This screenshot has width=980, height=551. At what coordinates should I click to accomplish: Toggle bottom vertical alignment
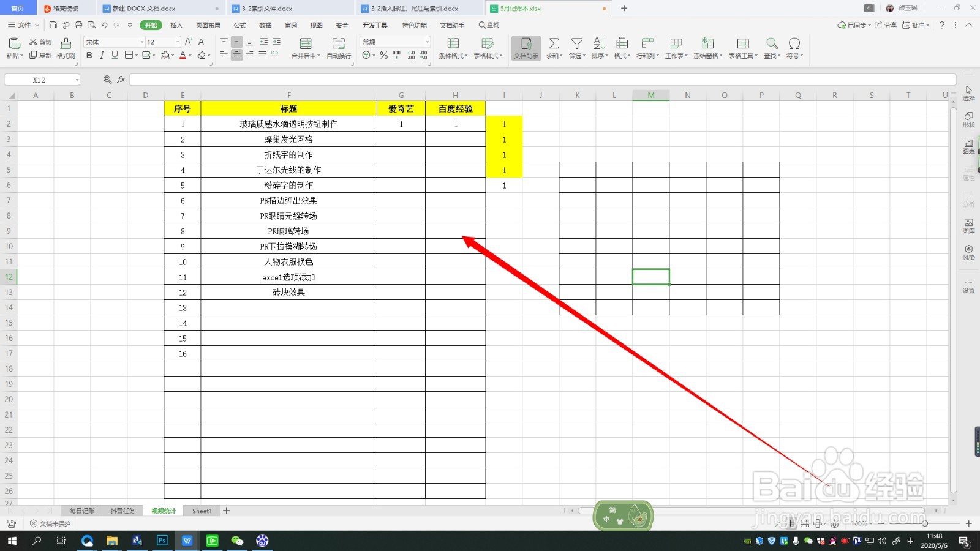(x=250, y=42)
